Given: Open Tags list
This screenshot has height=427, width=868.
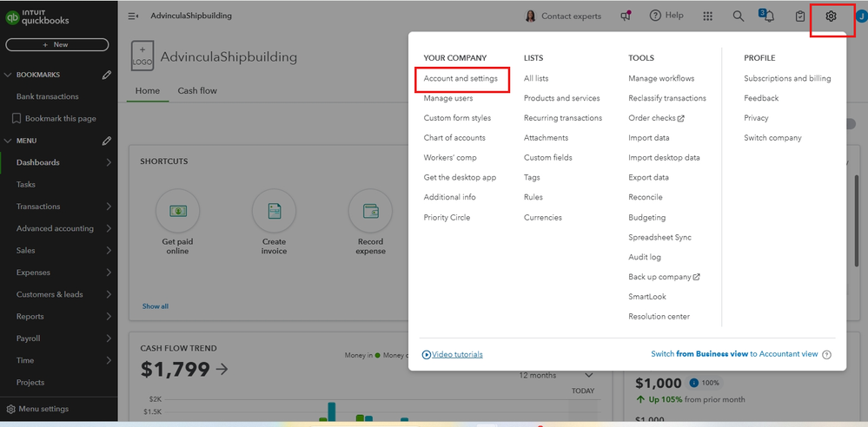Looking at the screenshot, I should point(532,178).
